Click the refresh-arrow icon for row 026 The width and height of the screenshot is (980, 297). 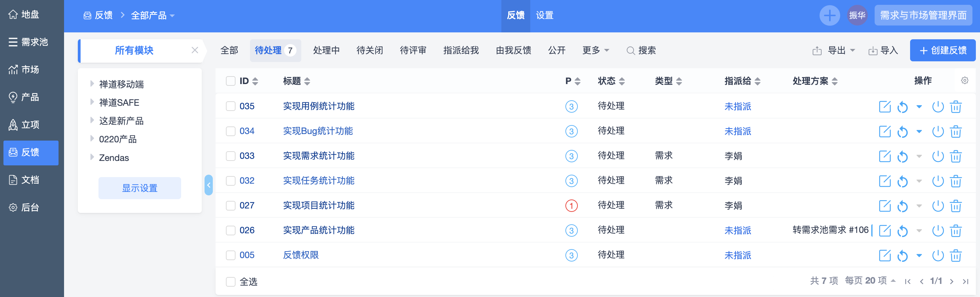pos(903,231)
